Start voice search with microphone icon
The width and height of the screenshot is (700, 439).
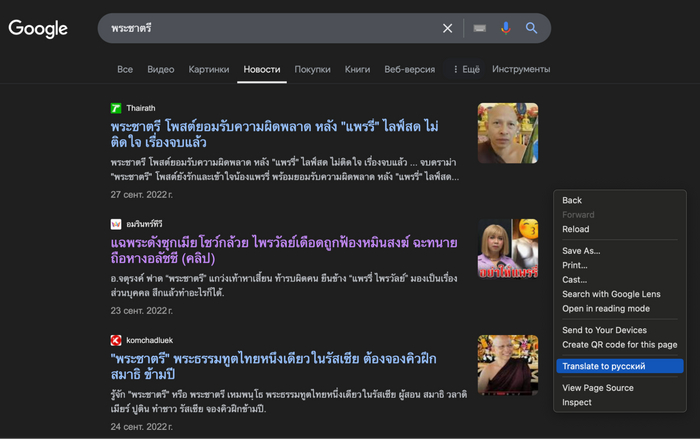[x=506, y=28]
